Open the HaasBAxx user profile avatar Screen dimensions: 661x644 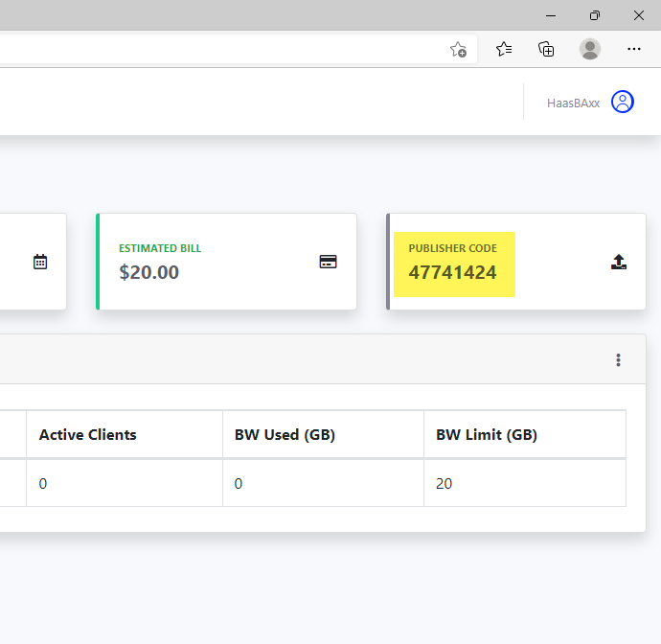[x=623, y=102]
